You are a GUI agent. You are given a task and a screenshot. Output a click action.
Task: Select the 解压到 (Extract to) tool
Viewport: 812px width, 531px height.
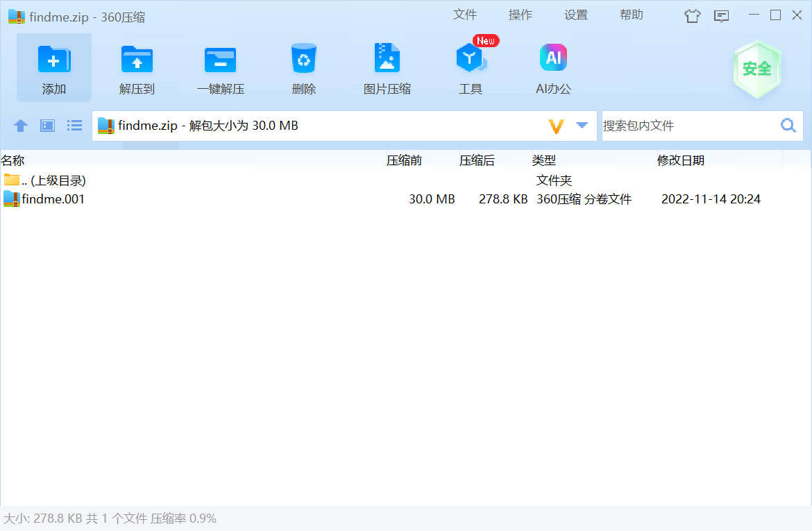pos(137,67)
